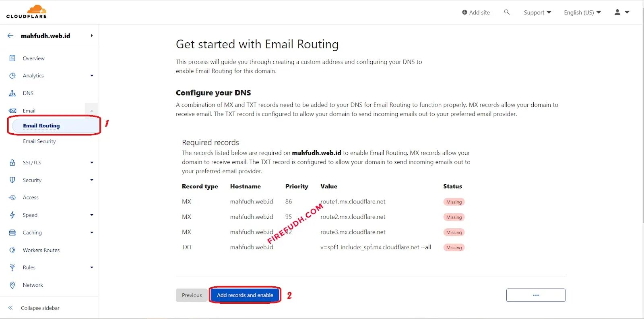Click the Rules funnel icon
The image size is (644, 319).
point(12,267)
